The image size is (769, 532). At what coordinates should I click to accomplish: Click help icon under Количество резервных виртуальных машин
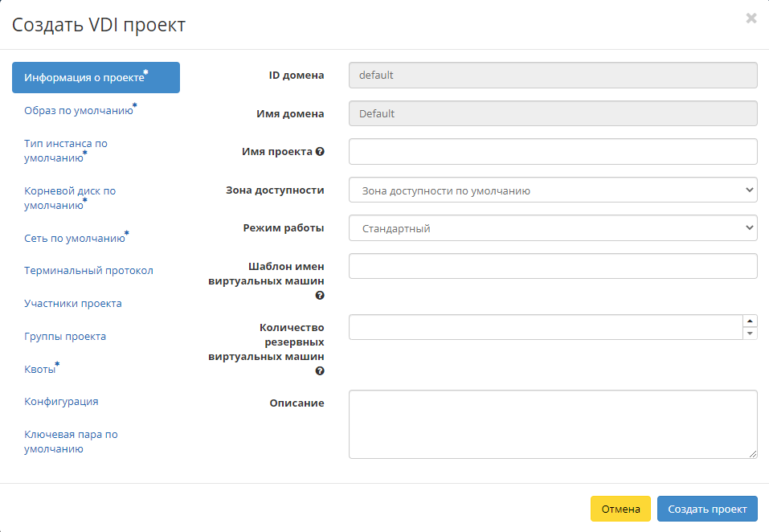coord(320,371)
